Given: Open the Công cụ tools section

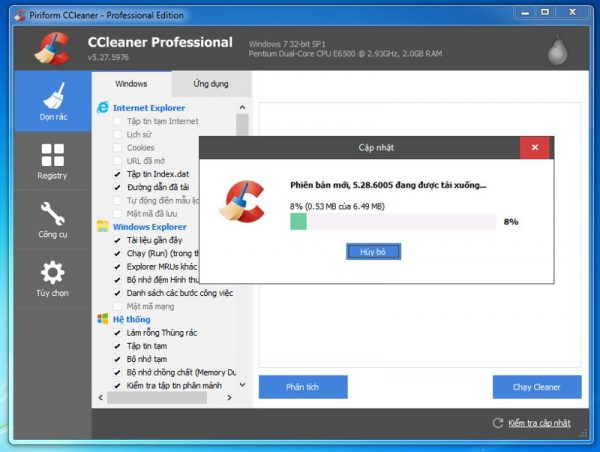Looking at the screenshot, I should pyautogui.click(x=53, y=220).
